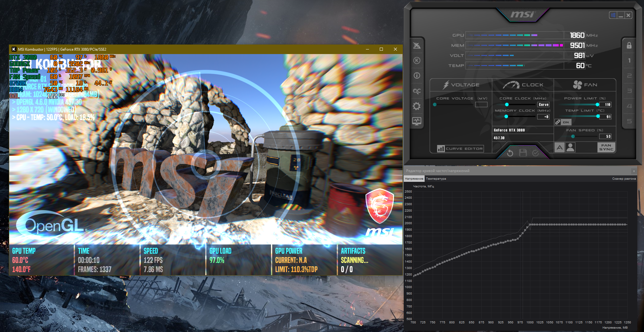
Task: Open the hardware monitor icon
Action: click(417, 121)
